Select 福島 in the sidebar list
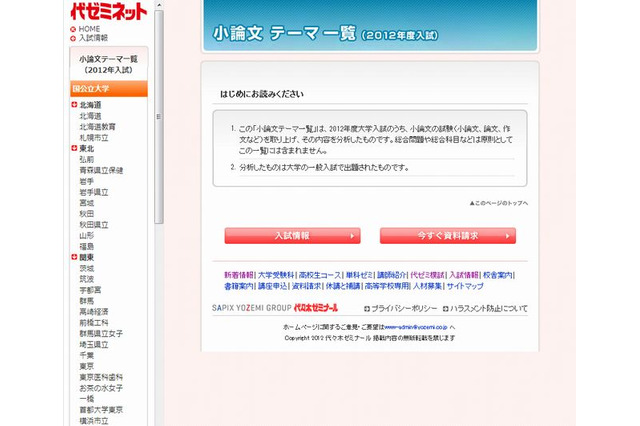The height and width of the screenshot is (426, 640). 87,246
